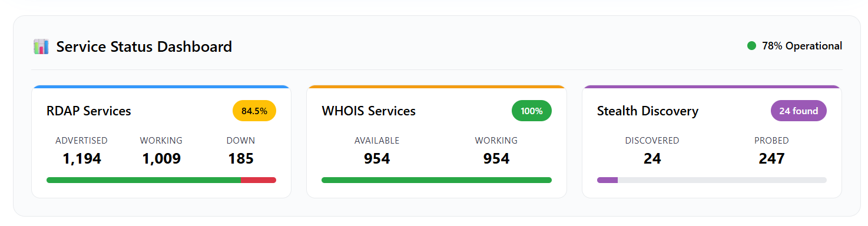Click the 24 found badge

799,111
